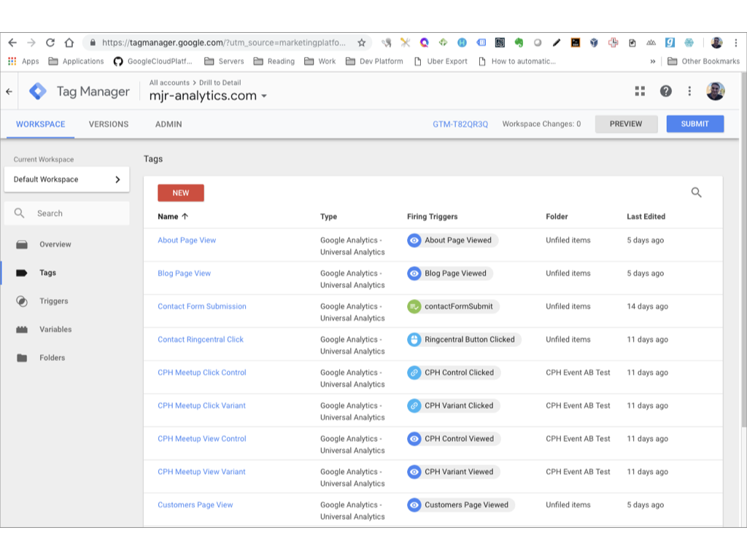Select Triggers in the left sidebar

click(x=54, y=301)
